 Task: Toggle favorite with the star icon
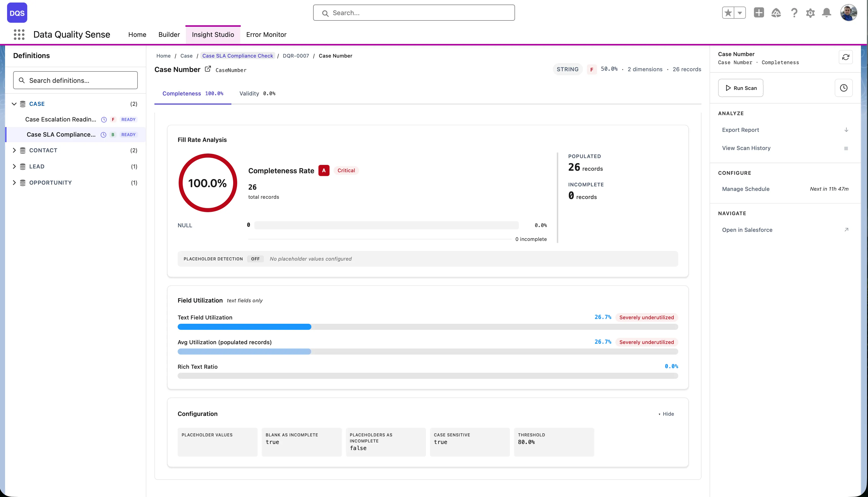tap(728, 13)
